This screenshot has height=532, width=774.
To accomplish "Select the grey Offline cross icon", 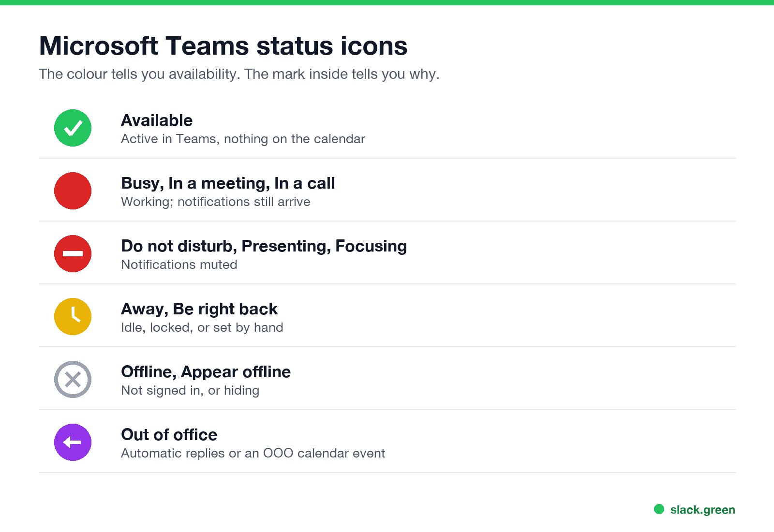I will [x=73, y=380].
